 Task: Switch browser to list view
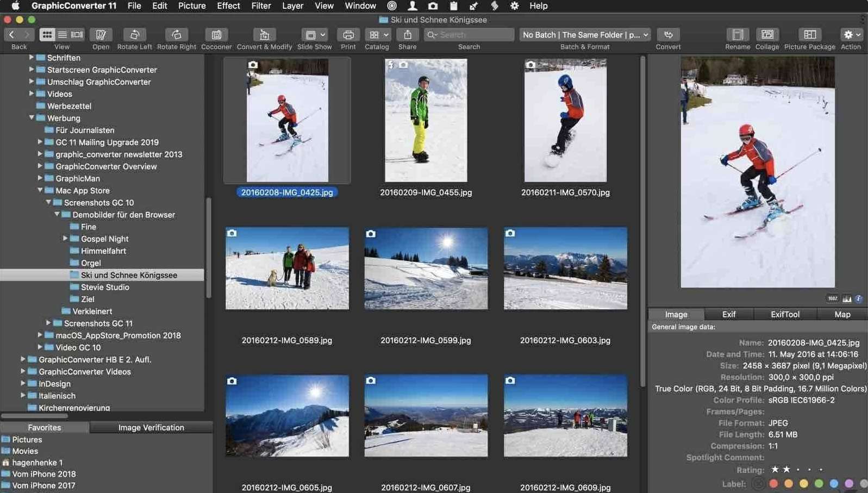(x=62, y=35)
